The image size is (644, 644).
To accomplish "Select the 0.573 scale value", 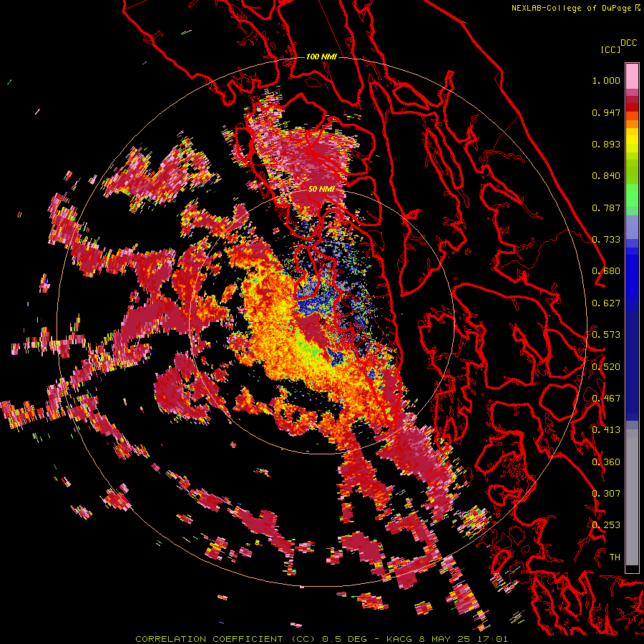I will tap(606, 335).
